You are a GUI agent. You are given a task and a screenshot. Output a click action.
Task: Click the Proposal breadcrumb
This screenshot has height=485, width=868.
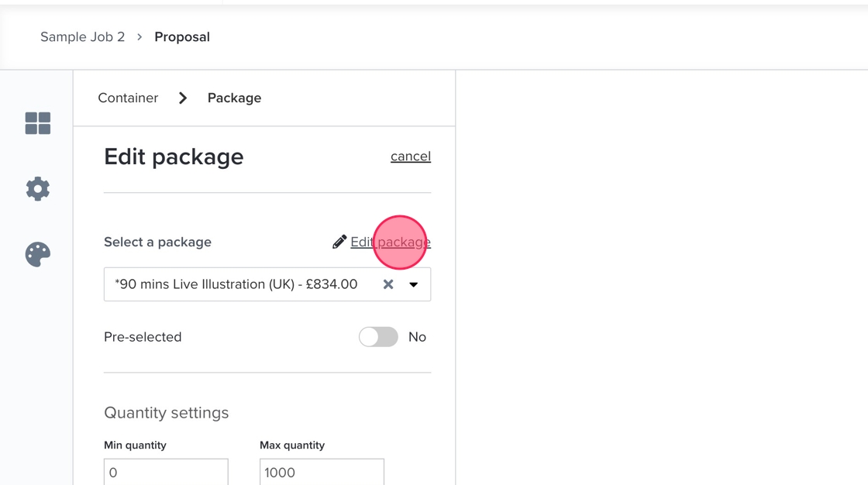(182, 37)
